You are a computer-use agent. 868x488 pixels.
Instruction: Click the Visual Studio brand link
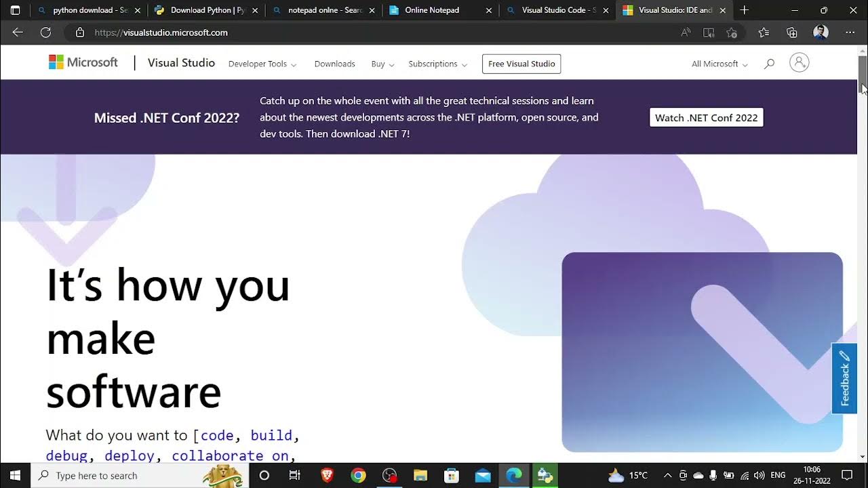pyautogui.click(x=181, y=62)
